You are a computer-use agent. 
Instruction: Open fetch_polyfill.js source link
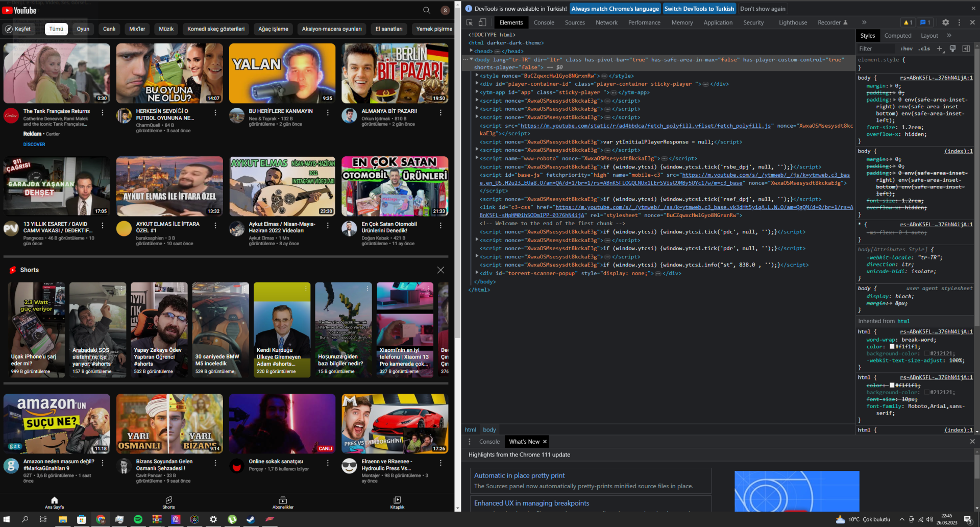point(645,126)
